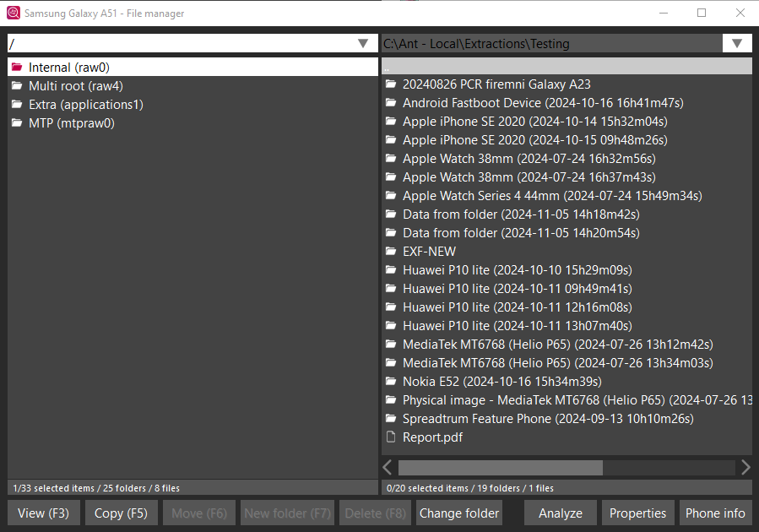Click the EXF-NEW folder icon
Image resolution: width=759 pixels, height=532 pixels.
pos(390,252)
